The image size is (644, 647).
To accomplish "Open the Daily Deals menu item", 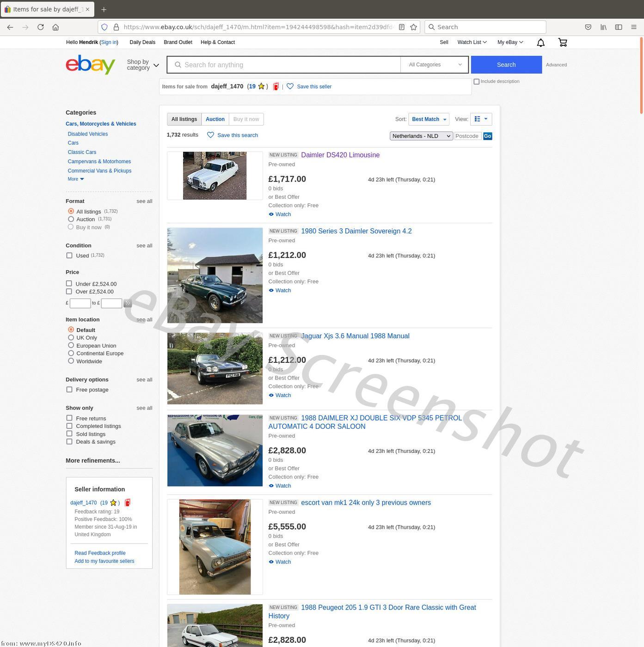I will (x=142, y=43).
